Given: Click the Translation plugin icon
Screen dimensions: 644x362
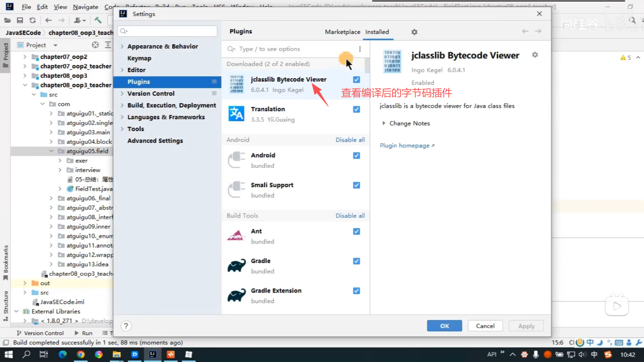Looking at the screenshot, I should click(x=236, y=114).
